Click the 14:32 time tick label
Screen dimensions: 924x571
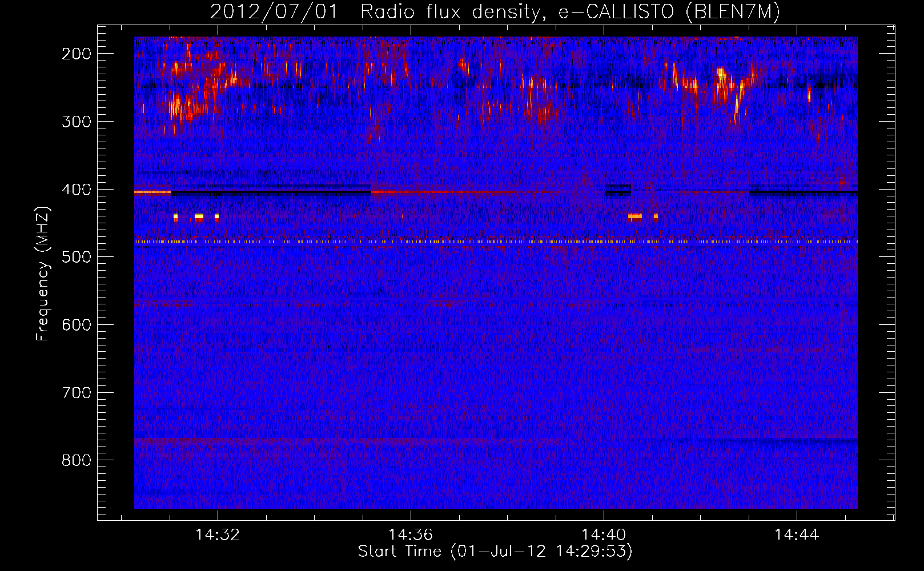pyautogui.click(x=218, y=534)
